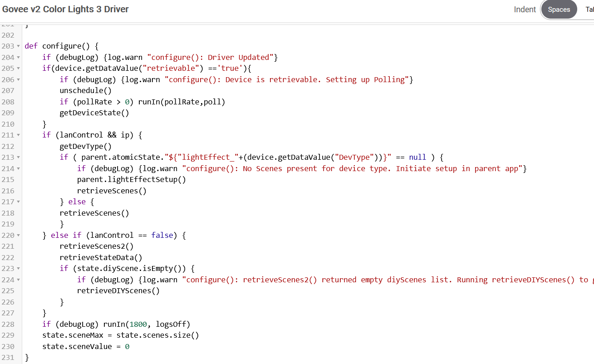The image size is (594, 364).
Task: Fold the retrievable check at line 205
Action: (x=18, y=69)
